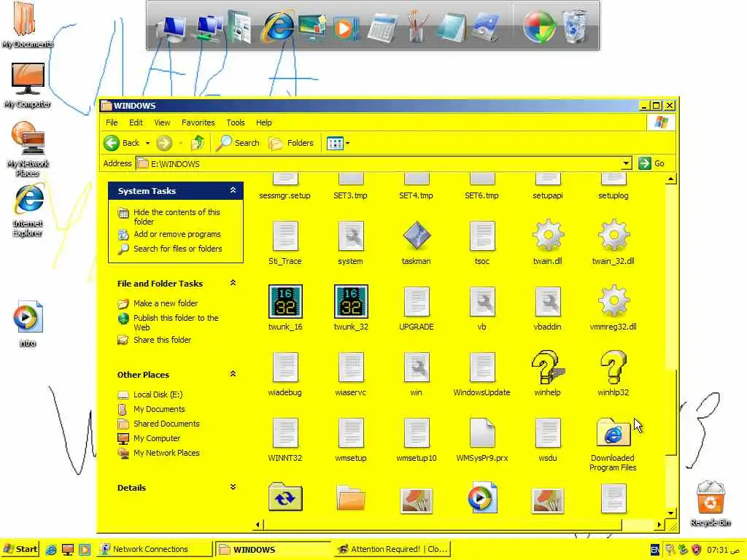Click Share this folder link
Screen dimensions: 747x560
coord(162,340)
